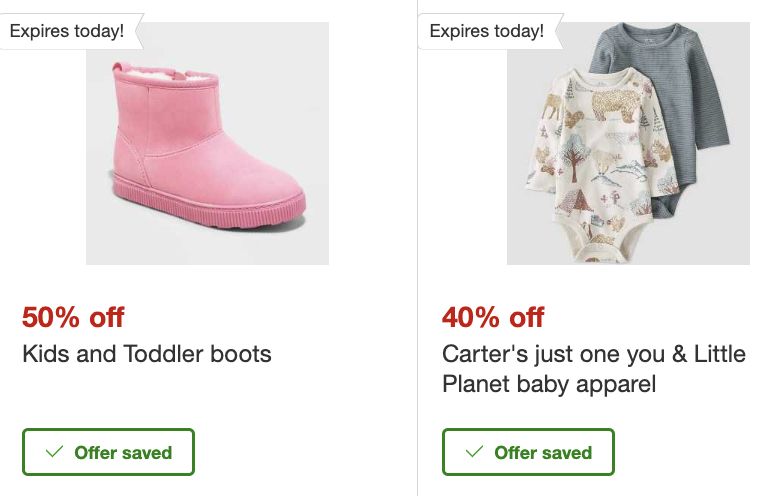Viewport: 778px width, 496px height.
Task: Click the Little Planet baby apparel text line
Action: [549, 384]
